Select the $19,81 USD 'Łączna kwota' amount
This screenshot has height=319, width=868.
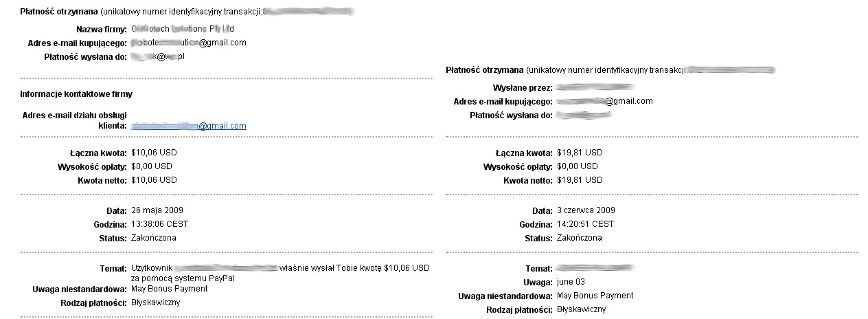580,153
